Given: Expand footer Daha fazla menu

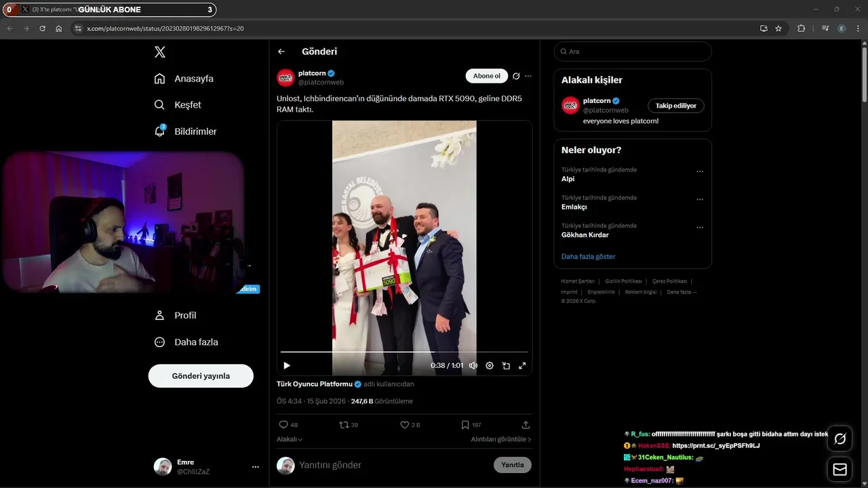Looking at the screenshot, I should (682, 292).
